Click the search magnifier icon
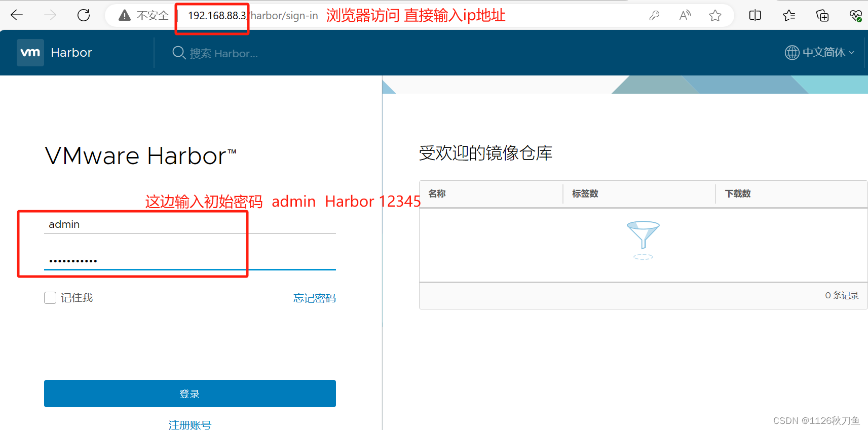Image resolution: width=868 pixels, height=430 pixels. point(179,53)
